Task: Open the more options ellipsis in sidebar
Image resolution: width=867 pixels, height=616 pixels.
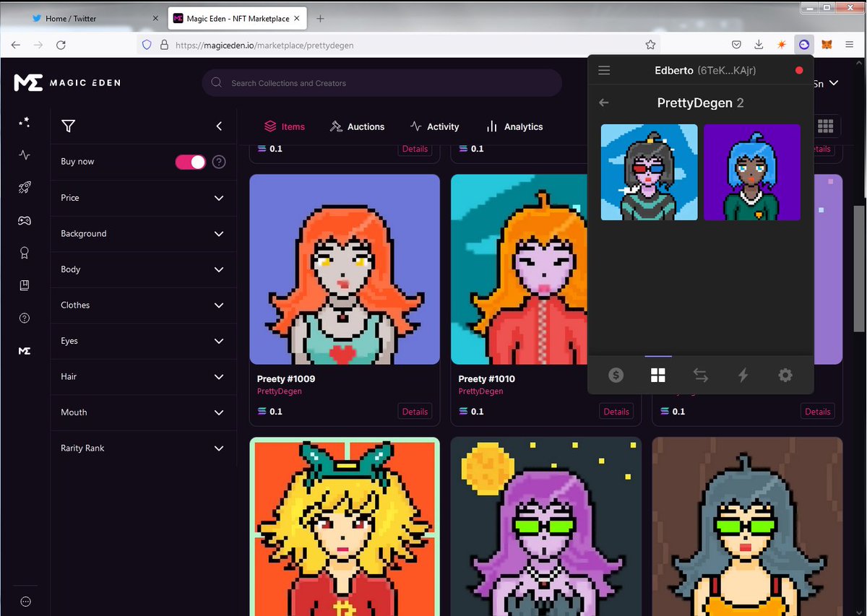Action: click(25, 602)
